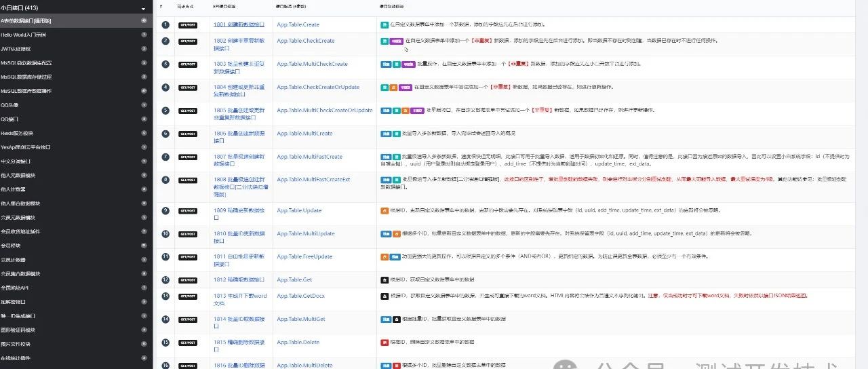Open the 1807 API name link
Image resolution: width=868 pixels, height=369 pixels.
pos(239,160)
